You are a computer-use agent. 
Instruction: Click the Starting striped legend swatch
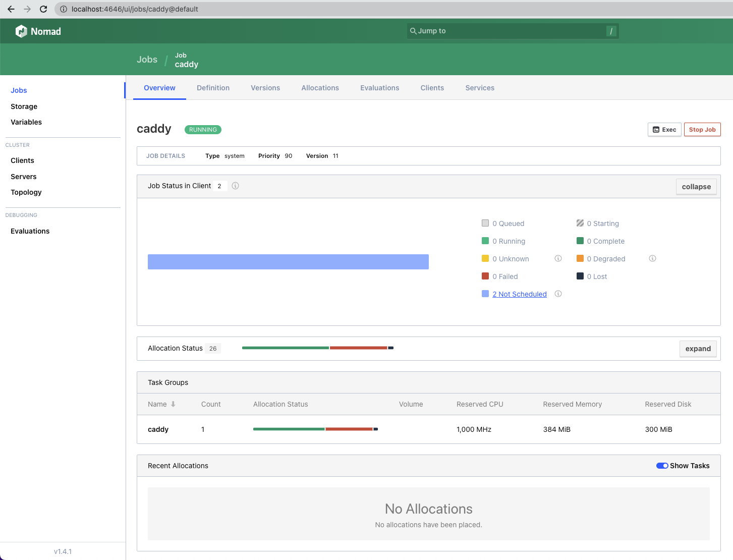coord(580,223)
